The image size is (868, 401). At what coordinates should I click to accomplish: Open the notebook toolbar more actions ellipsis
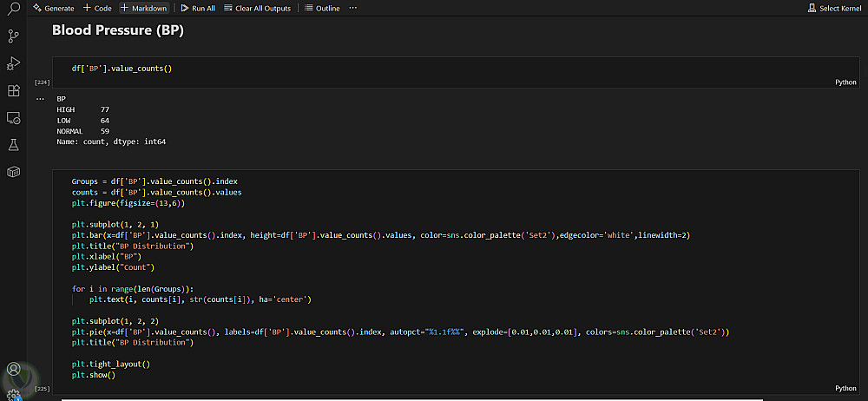(353, 9)
